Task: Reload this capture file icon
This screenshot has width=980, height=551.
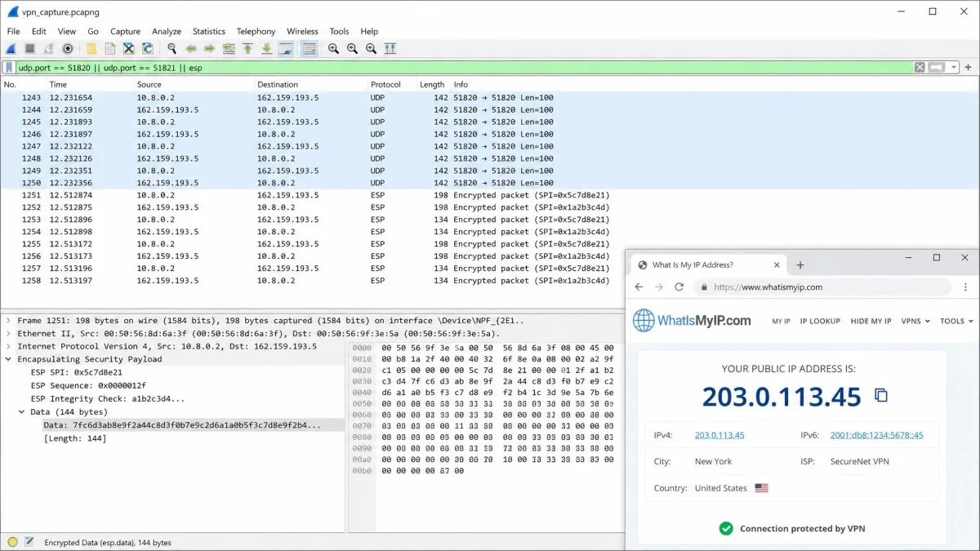Action: click(x=148, y=49)
